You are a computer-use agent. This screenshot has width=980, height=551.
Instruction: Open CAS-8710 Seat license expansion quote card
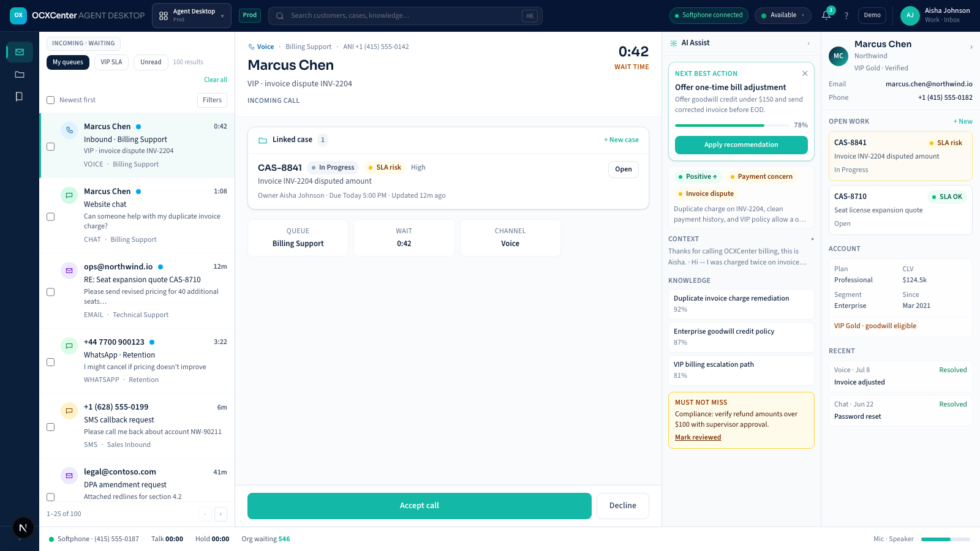(900, 210)
